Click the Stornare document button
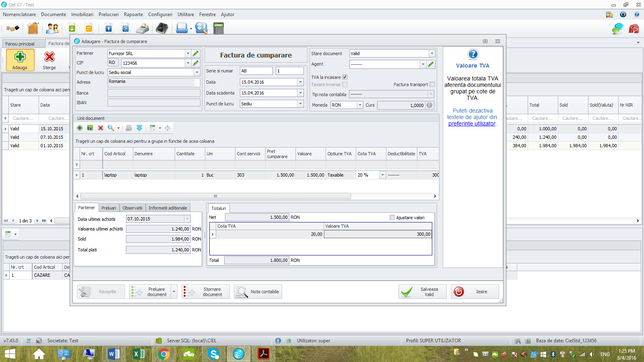Screen dimensions: 644x362 206,292
